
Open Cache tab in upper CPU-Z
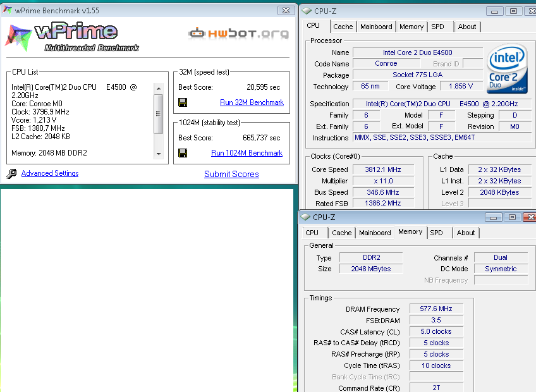tap(343, 27)
